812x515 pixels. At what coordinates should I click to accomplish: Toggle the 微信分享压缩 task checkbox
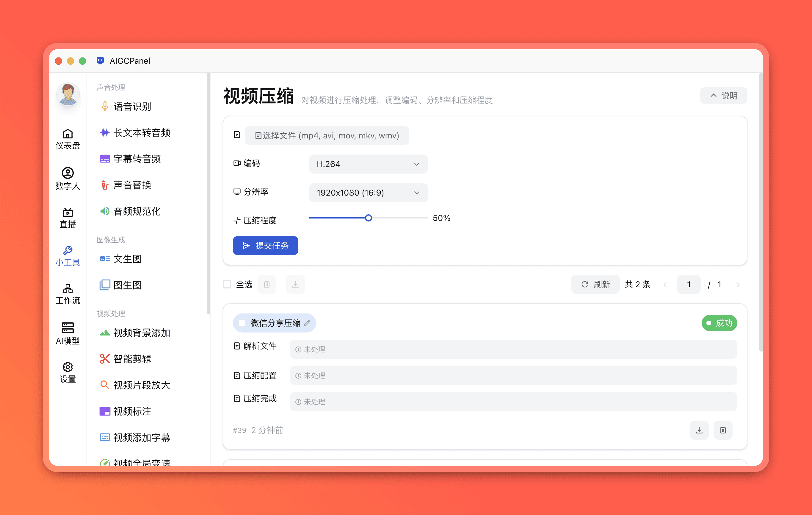242,323
